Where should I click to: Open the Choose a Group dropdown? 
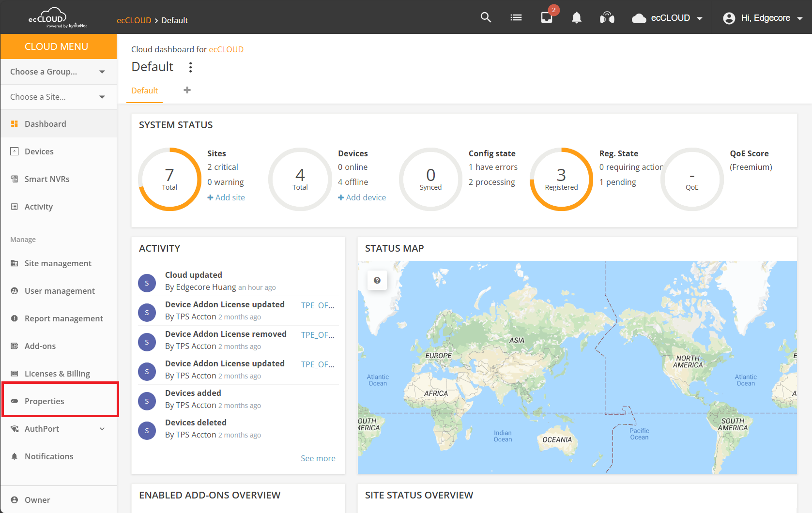pos(59,72)
